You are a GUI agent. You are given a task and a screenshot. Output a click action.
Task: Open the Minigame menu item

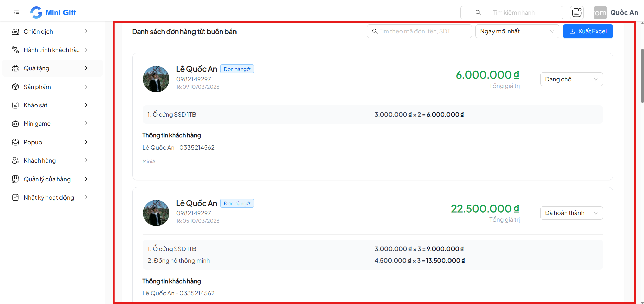[x=53, y=124]
